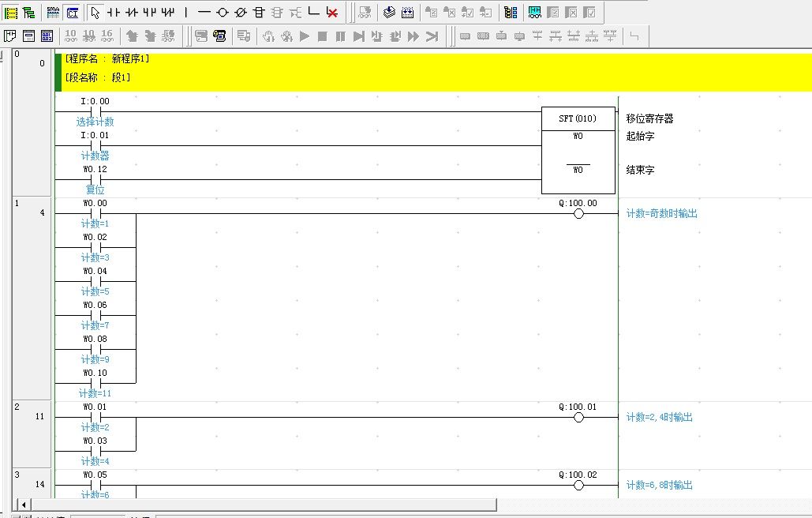Pick the New Coil tool
Viewport: 812px width, 518px height.
[223, 13]
